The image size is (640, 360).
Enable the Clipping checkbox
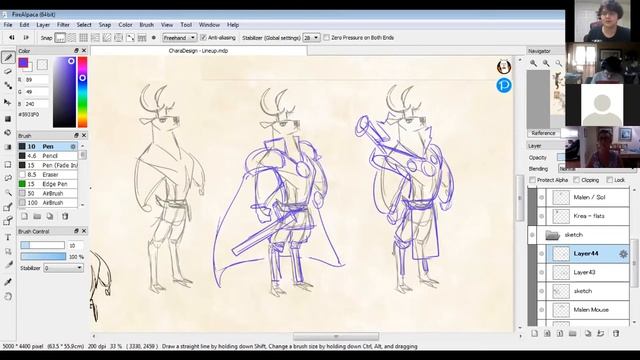[x=577, y=180]
